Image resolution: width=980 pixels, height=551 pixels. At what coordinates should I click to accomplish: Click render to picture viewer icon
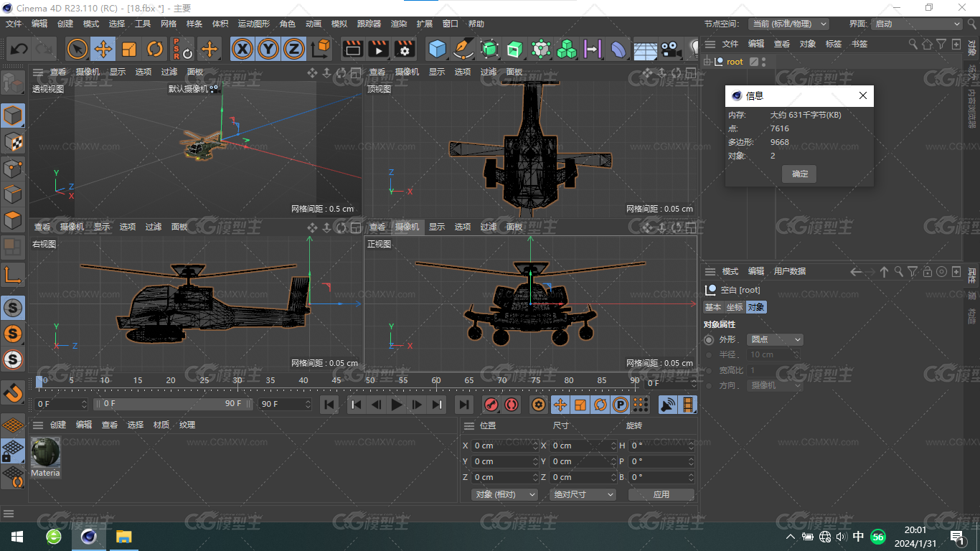pyautogui.click(x=378, y=49)
